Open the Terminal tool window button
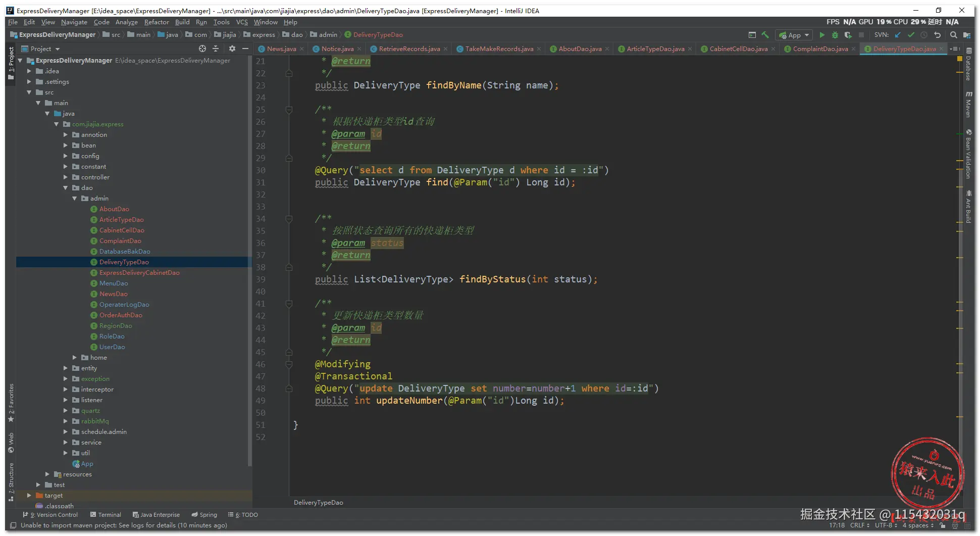 106,515
